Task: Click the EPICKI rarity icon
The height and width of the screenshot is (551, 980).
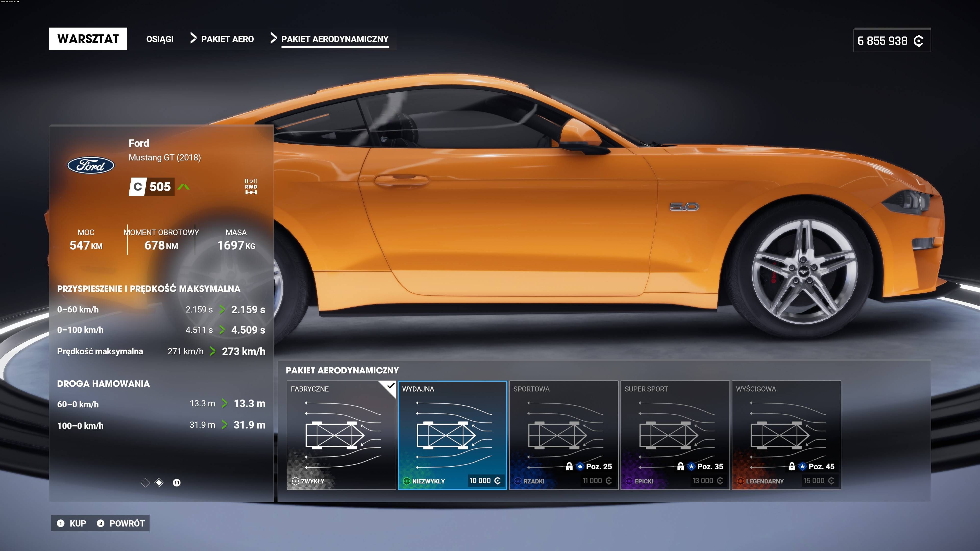Action: pyautogui.click(x=629, y=481)
